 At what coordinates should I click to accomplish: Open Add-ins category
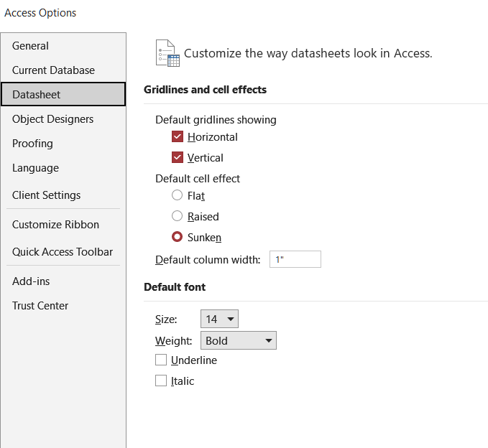(63, 281)
